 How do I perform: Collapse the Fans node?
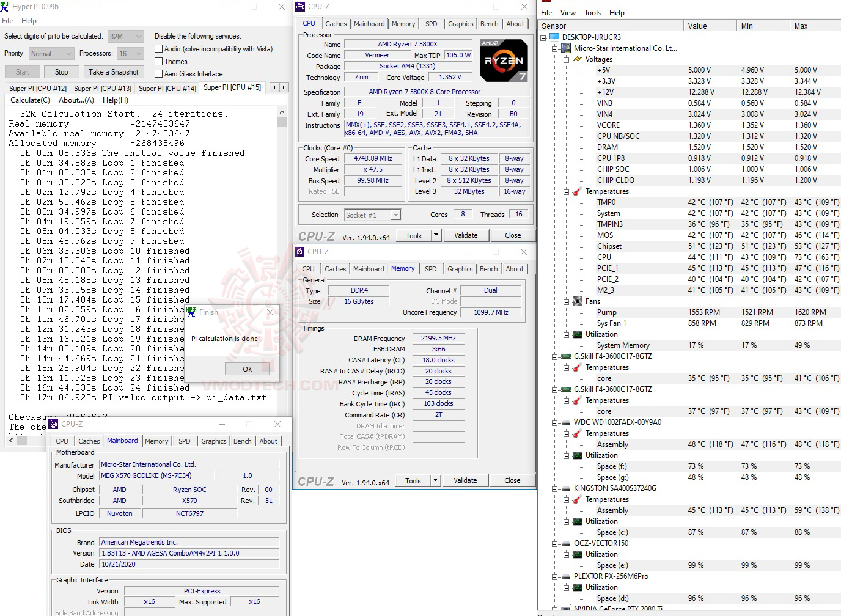click(566, 301)
